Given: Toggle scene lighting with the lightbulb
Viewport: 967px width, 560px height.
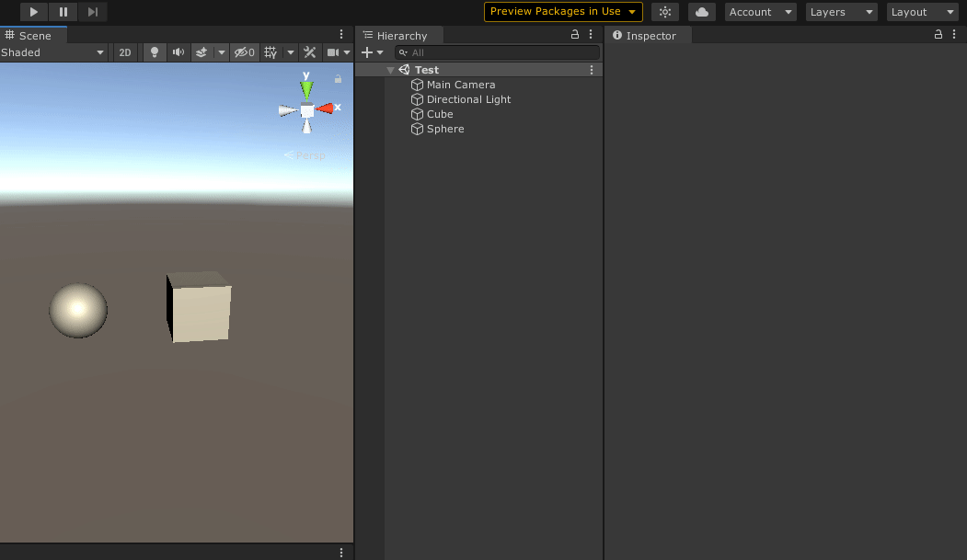Looking at the screenshot, I should pyautogui.click(x=155, y=52).
